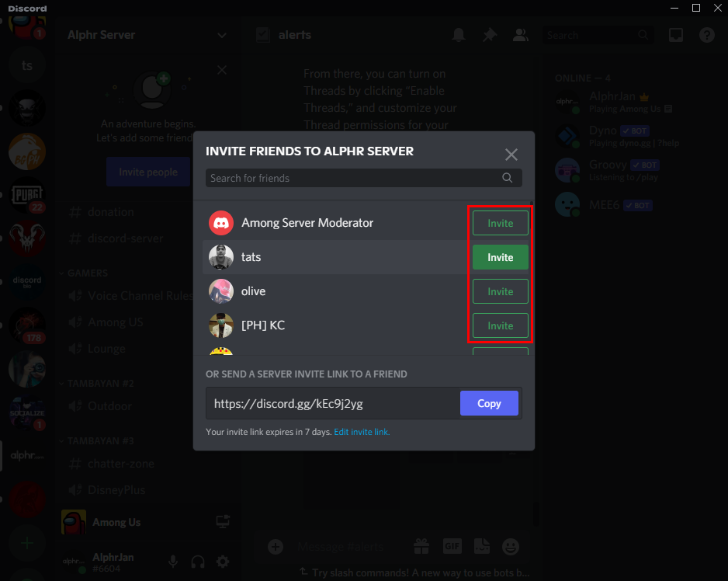Open the GIF picker
Viewport: 728px width, 581px height.
(452, 547)
